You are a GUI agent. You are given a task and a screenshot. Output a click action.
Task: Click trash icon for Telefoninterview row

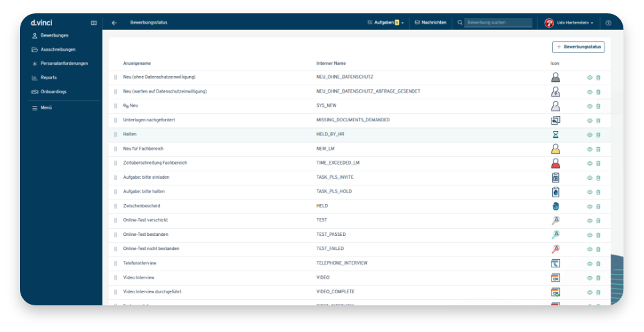[x=598, y=263]
